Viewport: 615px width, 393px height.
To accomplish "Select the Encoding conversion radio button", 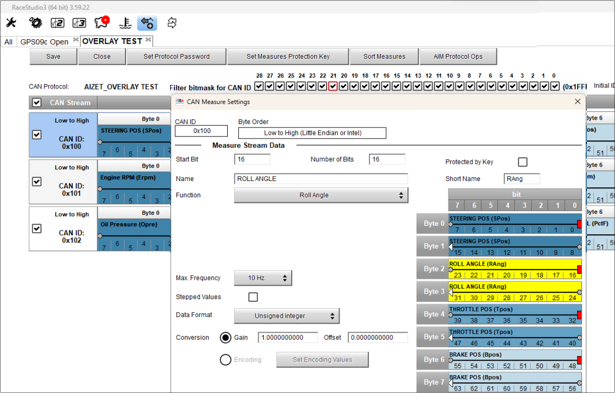I will (226, 360).
